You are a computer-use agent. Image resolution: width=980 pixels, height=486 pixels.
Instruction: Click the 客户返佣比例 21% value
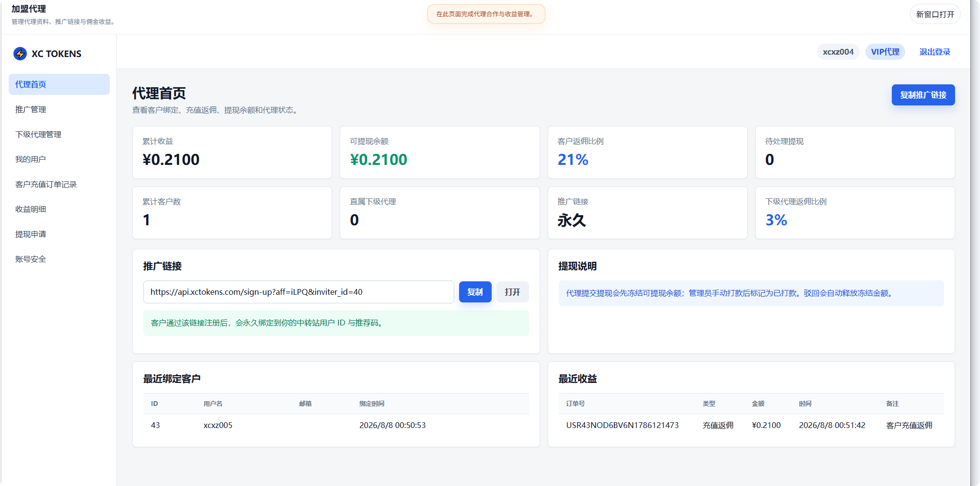(x=573, y=160)
